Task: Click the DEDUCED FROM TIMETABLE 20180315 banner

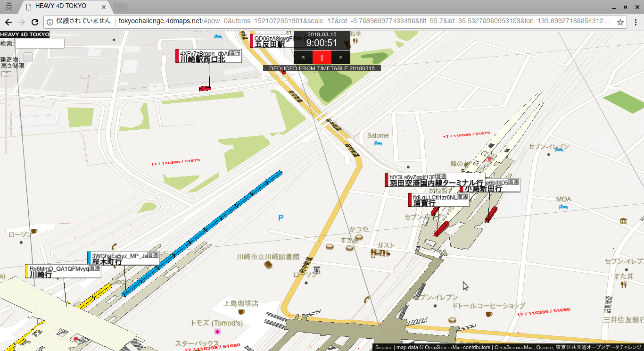Action: point(322,68)
